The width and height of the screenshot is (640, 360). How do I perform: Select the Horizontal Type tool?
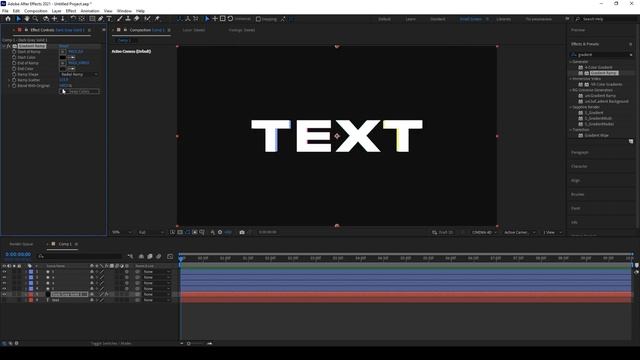tap(109, 19)
